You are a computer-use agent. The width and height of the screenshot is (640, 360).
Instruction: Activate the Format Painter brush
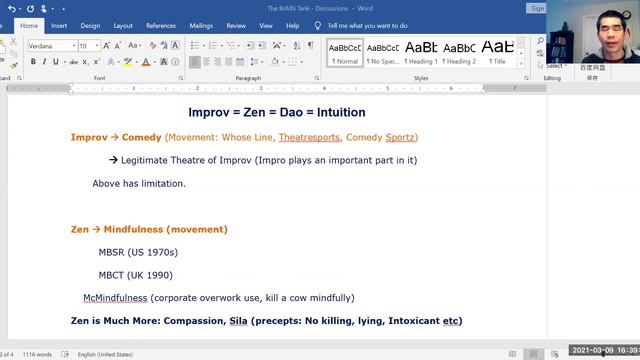coord(13,65)
